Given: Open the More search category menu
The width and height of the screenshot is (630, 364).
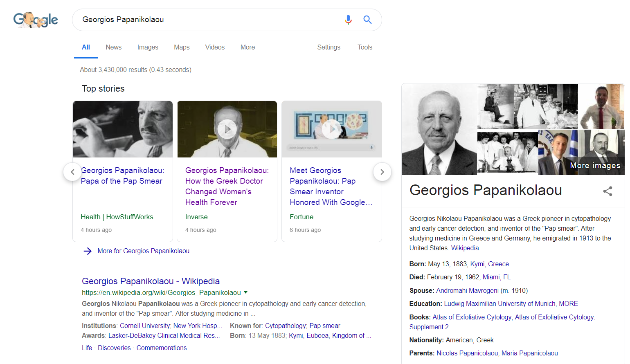Looking at the screenshot, I should pyautogui.click(x=248, y=47).
